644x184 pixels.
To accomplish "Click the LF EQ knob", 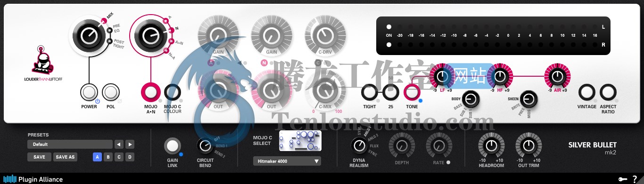I will point(442,76).
